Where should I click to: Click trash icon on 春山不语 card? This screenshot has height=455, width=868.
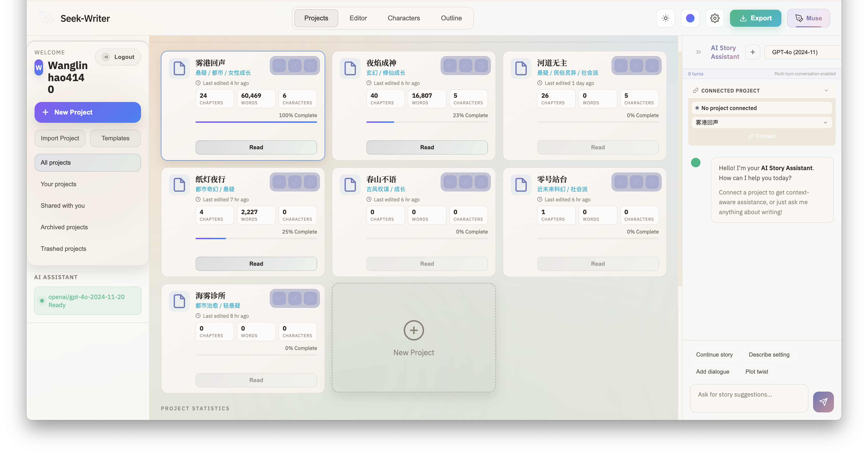point(481,182)
